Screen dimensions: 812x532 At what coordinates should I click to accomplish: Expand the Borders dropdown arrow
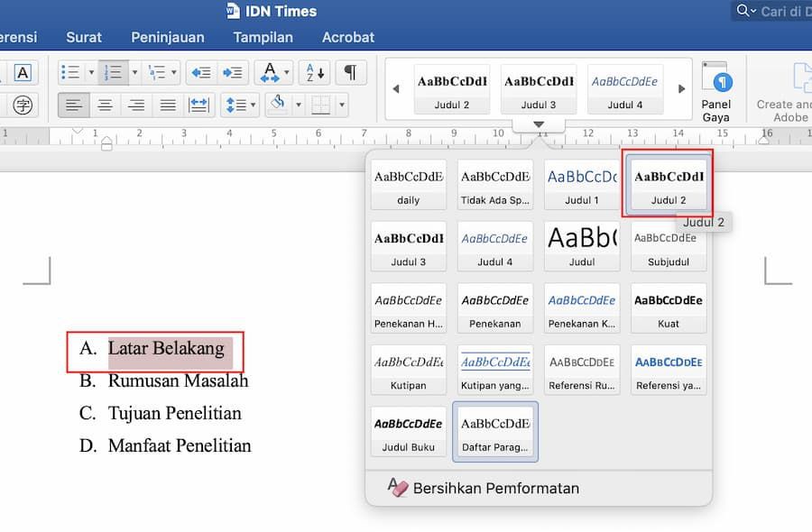point(341,105)
